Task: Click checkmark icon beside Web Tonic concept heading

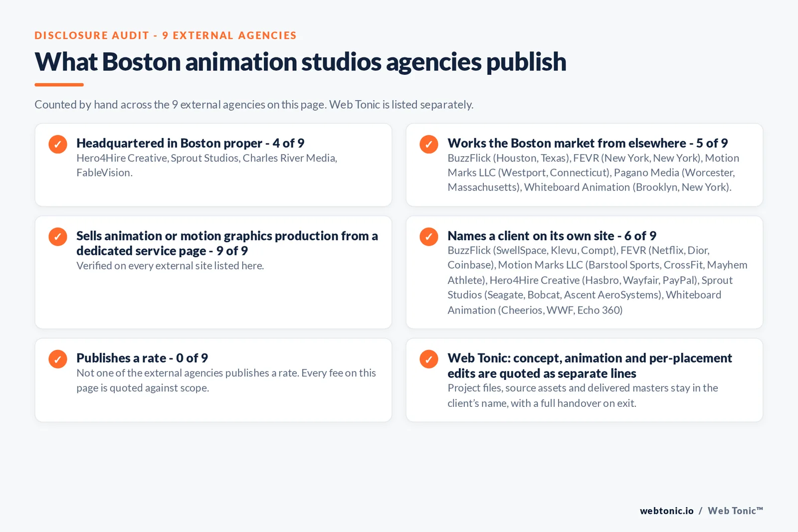Action: (429, 359)
